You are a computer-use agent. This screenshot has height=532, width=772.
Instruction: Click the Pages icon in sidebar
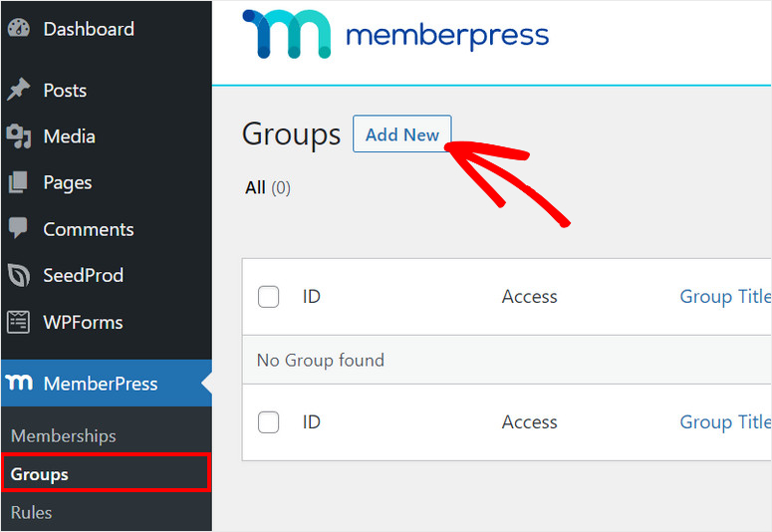(19, 183)
